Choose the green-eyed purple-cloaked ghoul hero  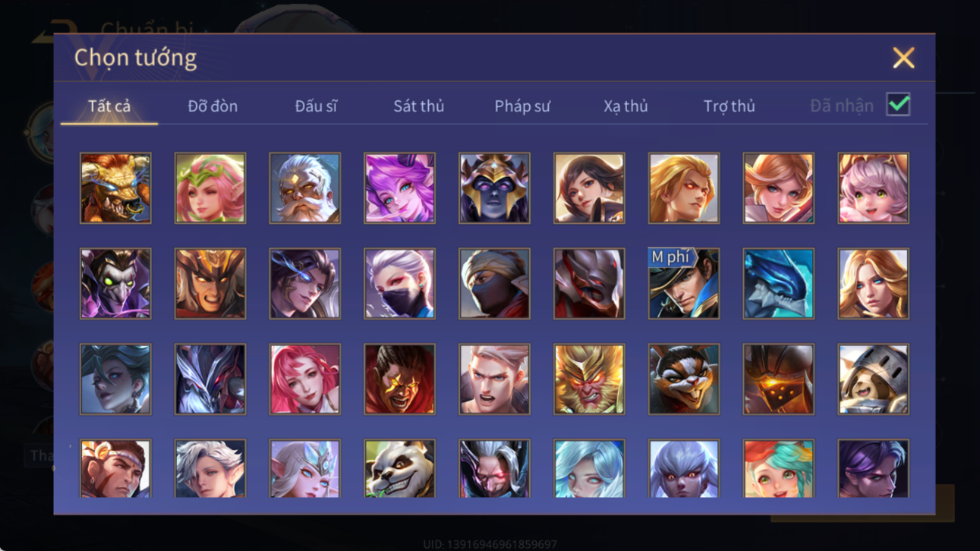(115, 284)
